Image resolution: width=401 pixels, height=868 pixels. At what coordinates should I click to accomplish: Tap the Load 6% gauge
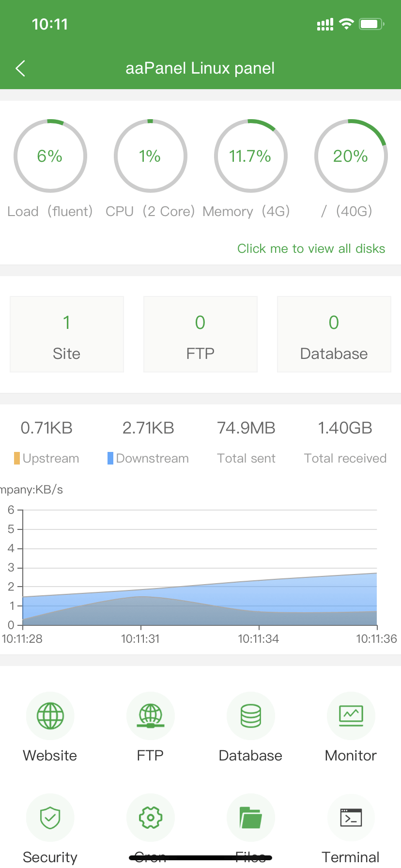point(50,156)
